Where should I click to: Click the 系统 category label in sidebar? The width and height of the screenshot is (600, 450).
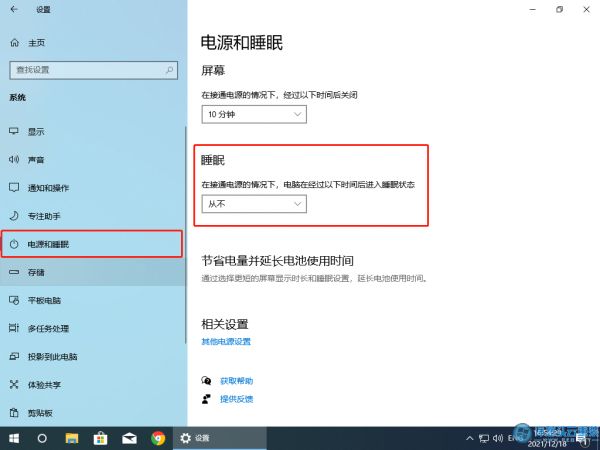coord(17,98)
